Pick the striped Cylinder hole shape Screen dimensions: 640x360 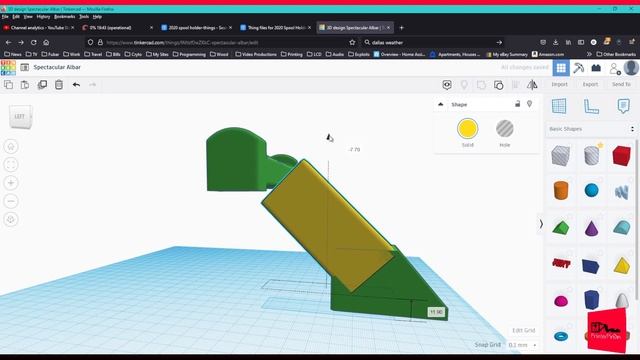[x=591, y=155]
